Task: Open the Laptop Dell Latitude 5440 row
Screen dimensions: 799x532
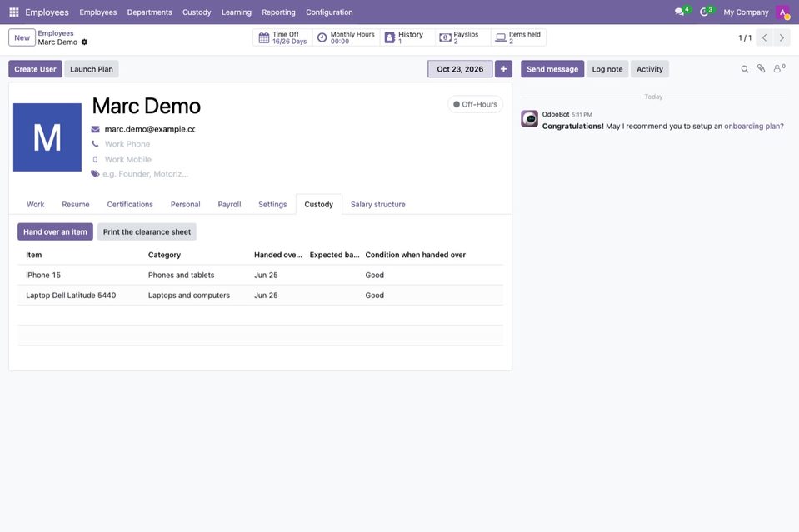Action: point(261,296)
